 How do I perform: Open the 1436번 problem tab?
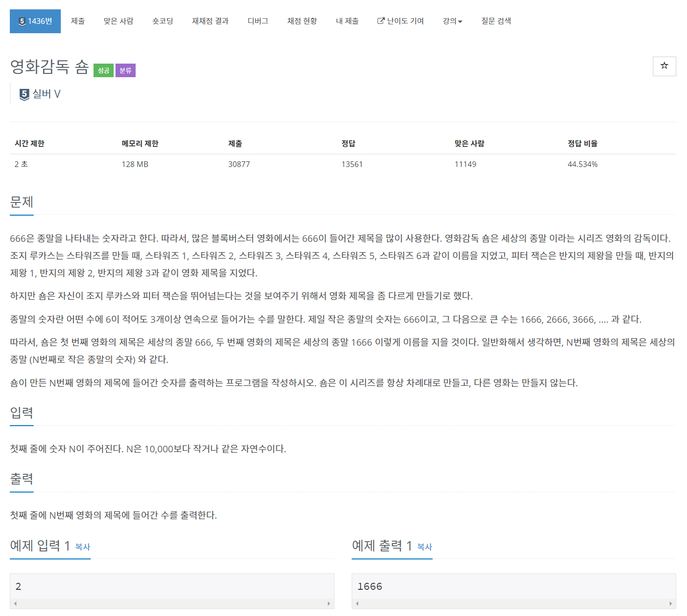tap(35, 21)
